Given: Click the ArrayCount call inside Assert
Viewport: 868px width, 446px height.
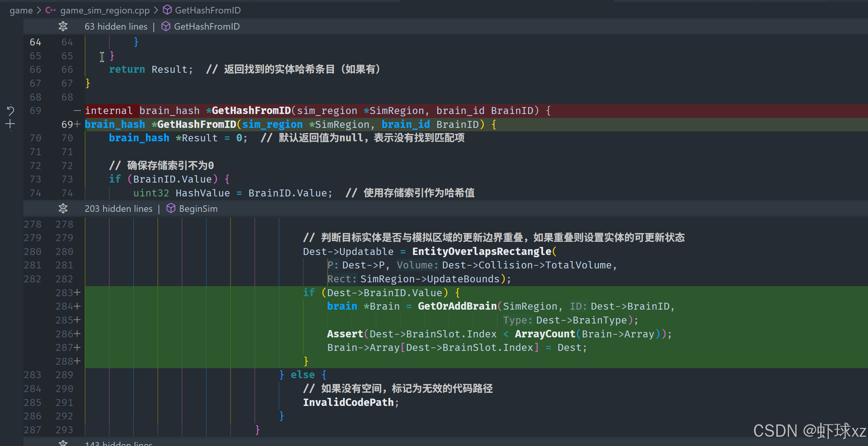Looking at the screenshot, I should (x=545, y=334).
